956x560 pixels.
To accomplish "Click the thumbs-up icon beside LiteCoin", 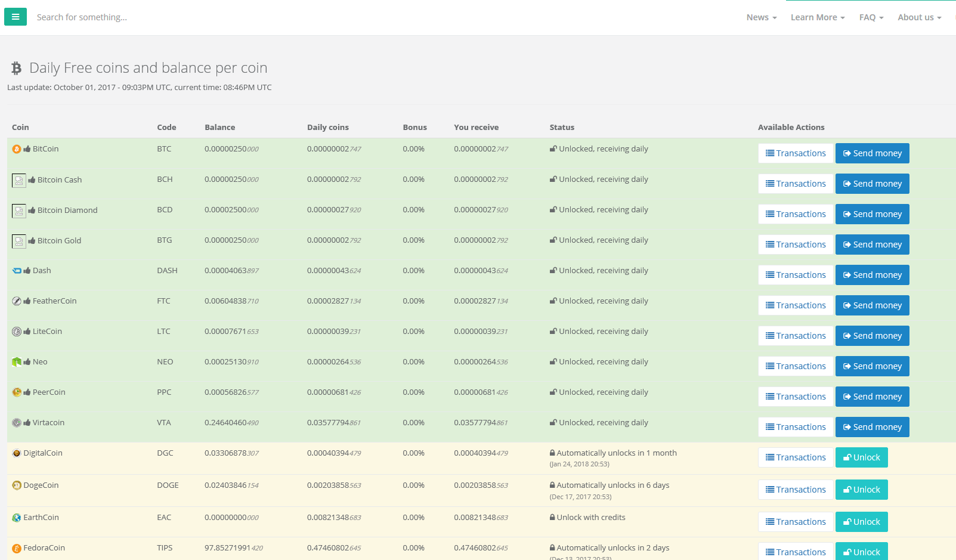I will click(x=27, y=332).
